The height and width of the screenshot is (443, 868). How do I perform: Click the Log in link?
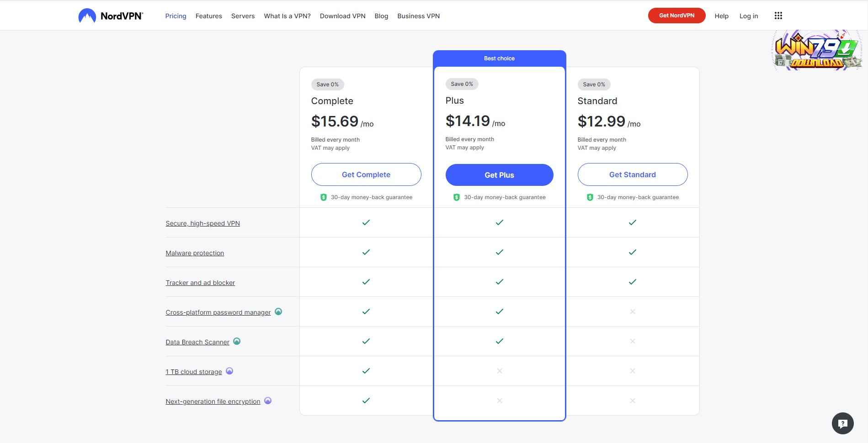pyautogui.click(x=749, y=16)
